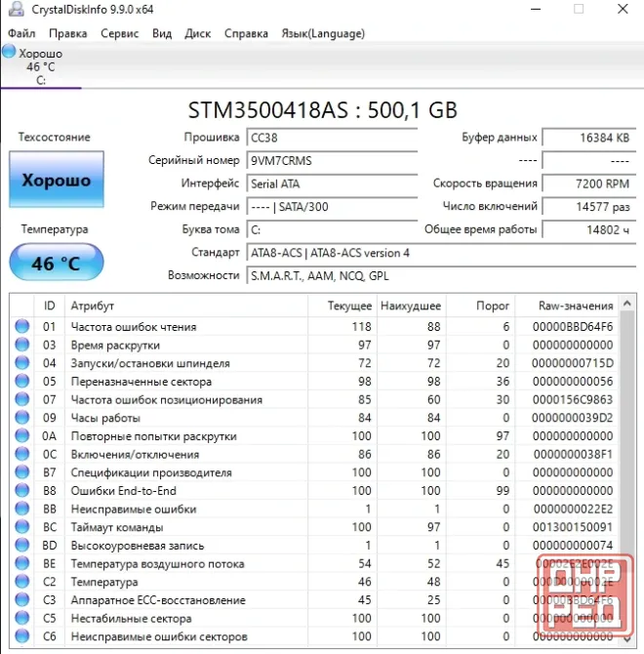Screen dimensions: 644x654
Task: Click the disk title STM3500418AS : 500,1 GB
Action: (x=323, y=110)
